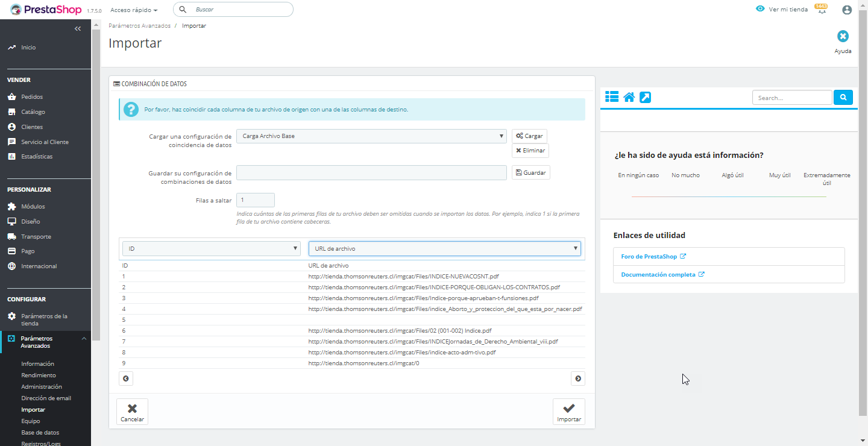868x446 pixels.
Task: Open the user profile avatar icon
Action: pyautogui.click(x=847, y=10)
